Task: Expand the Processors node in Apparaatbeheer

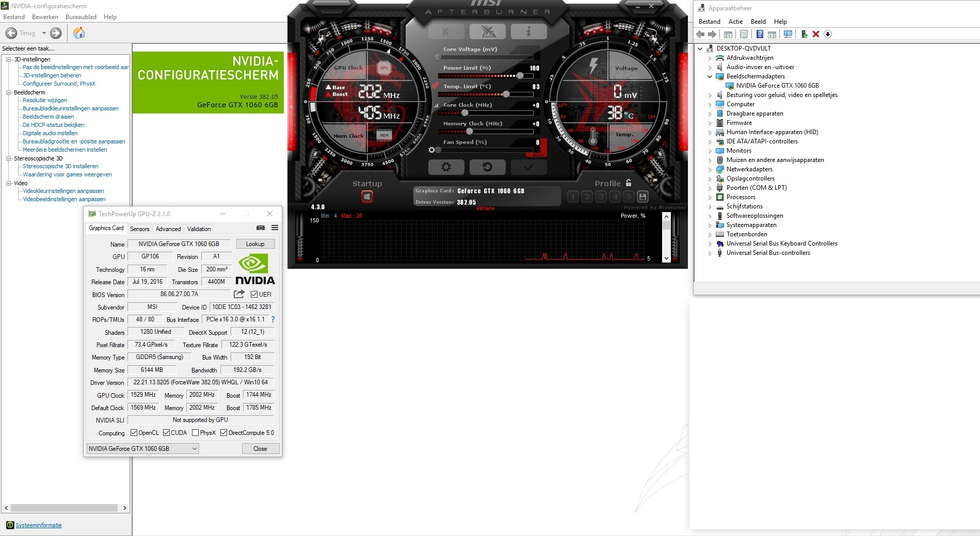Action: point(710,197)
